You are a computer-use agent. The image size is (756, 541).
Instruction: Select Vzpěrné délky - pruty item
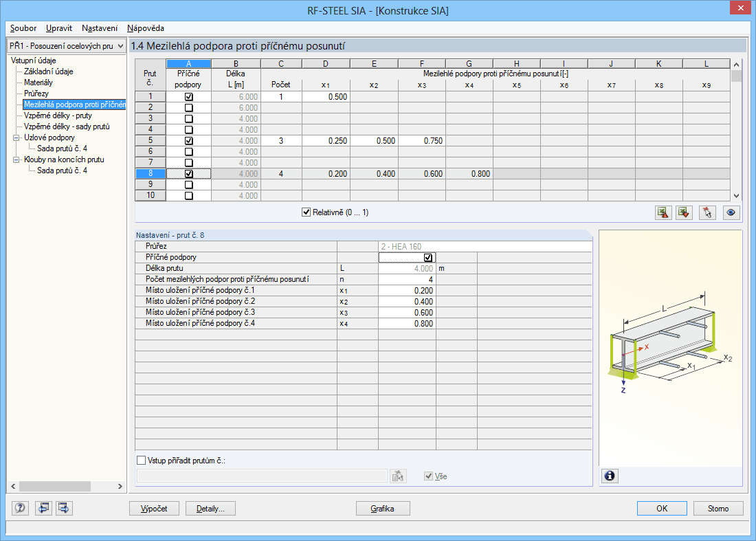pyautogui.click(x=58, y=115)
